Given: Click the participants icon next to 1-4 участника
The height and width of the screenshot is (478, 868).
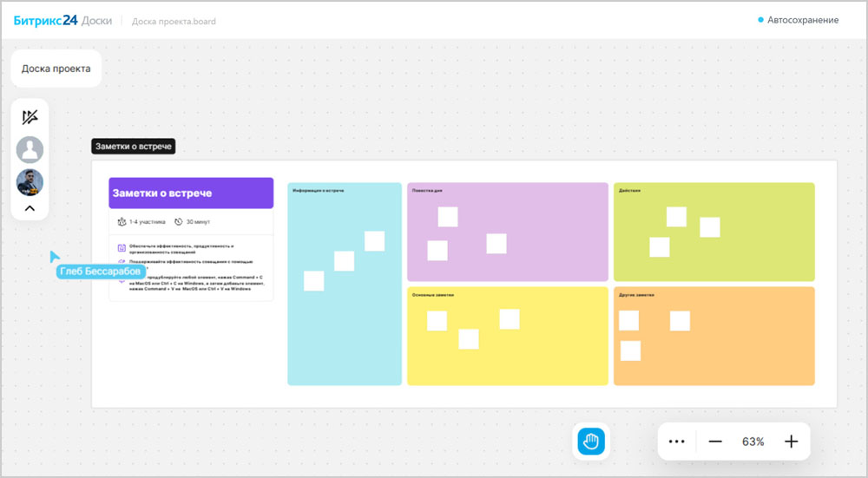Looking at the screenshot, I should (122, 222).
